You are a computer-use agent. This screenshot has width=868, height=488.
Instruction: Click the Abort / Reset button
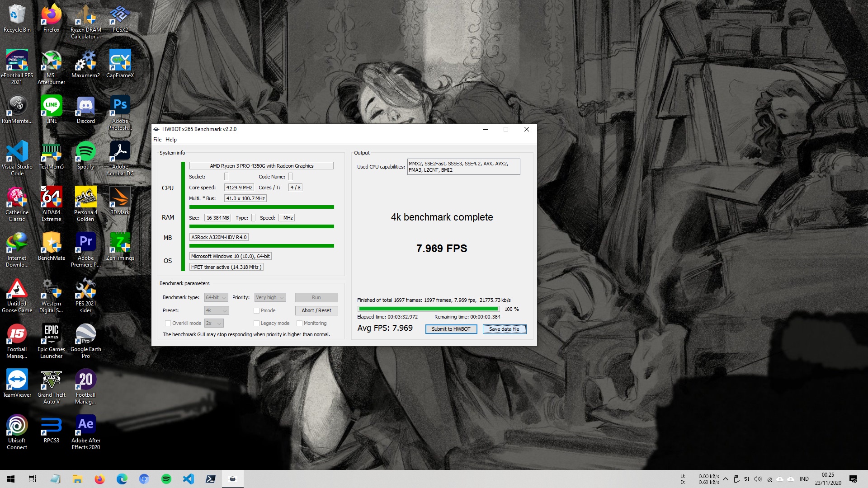pyautogui.click(x=316, y=311)
